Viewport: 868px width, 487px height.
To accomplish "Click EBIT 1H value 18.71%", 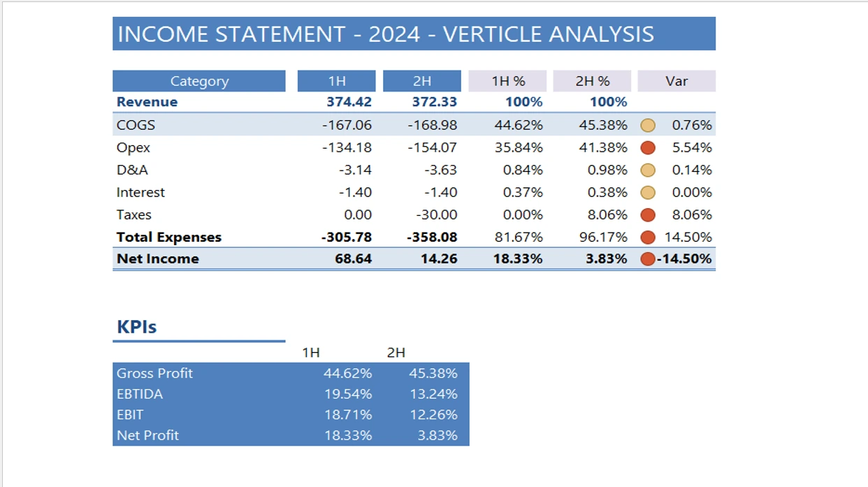I will (x=348, y=415).
